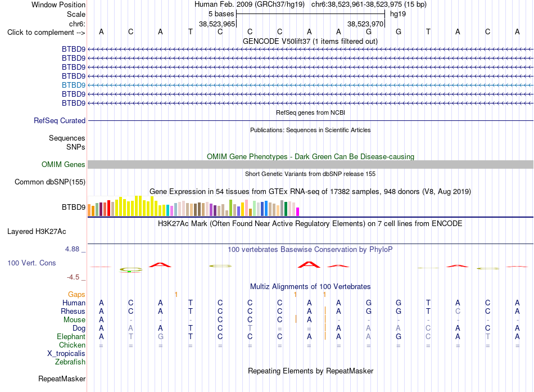Click the magenta bar ending the GTEx chart
Image resolution: width=534 pixels, height=392 pixels.
tap(298, 211)
